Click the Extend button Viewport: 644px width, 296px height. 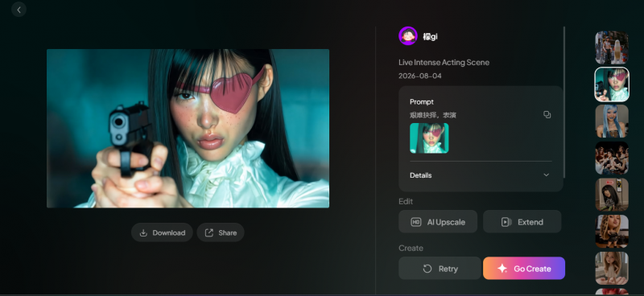(x=522, y=222)
